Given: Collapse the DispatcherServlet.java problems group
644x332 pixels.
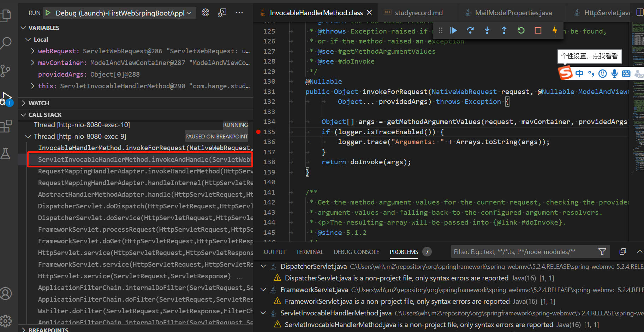Looking at the screenshot, I should 263,266.
